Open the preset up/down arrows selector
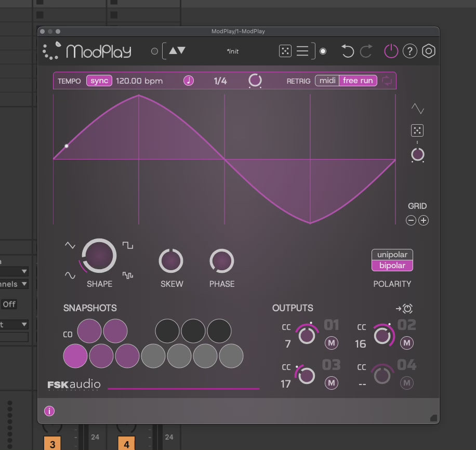This screenshot has height=450, width=476. (x=177, y=51)
